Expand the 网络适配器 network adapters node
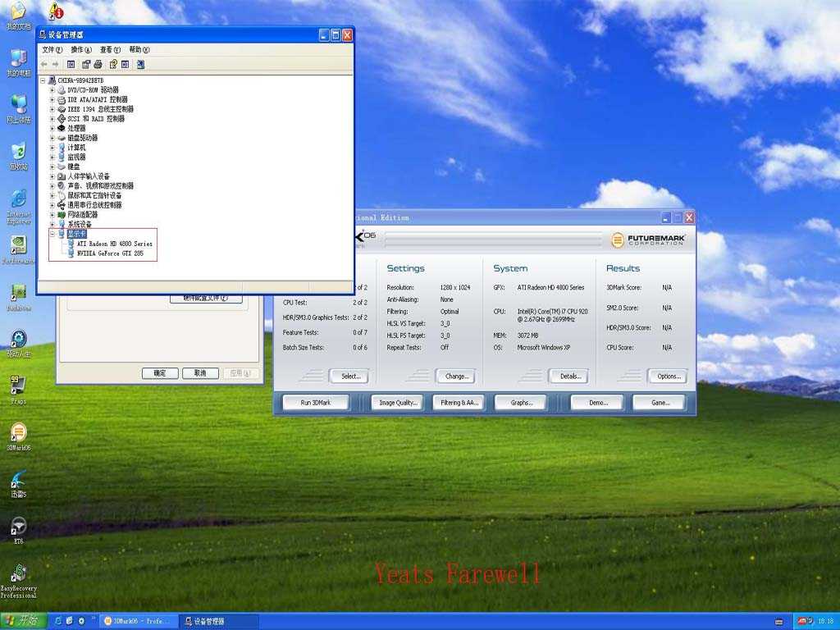The image size is (840, 630). point(52,215)
